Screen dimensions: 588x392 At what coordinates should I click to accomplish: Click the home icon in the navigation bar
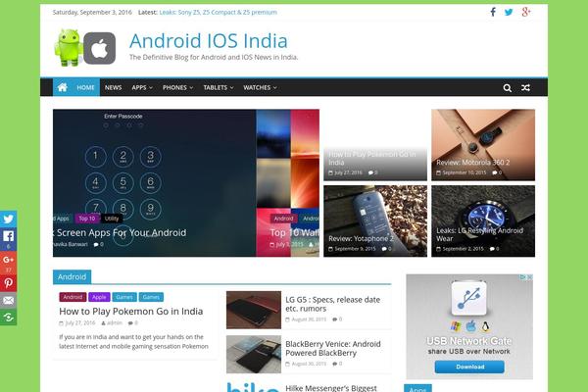[x=63, y=87]
